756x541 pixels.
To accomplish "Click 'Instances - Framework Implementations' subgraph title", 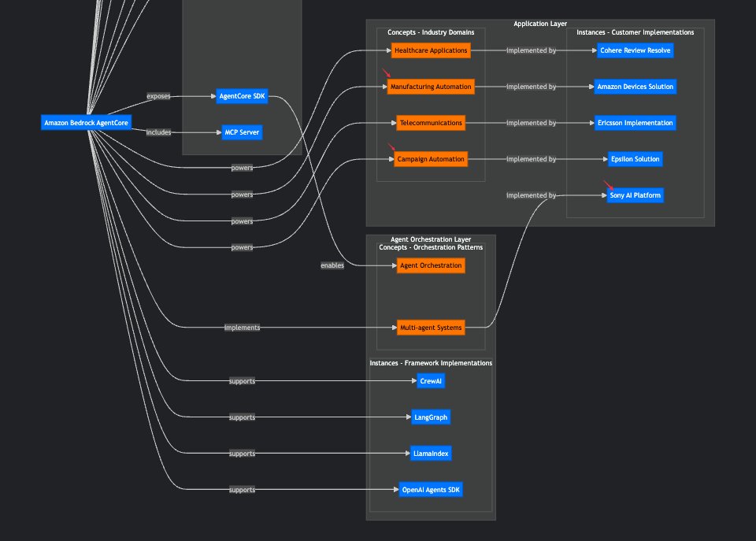I will (x=431, y=362).
